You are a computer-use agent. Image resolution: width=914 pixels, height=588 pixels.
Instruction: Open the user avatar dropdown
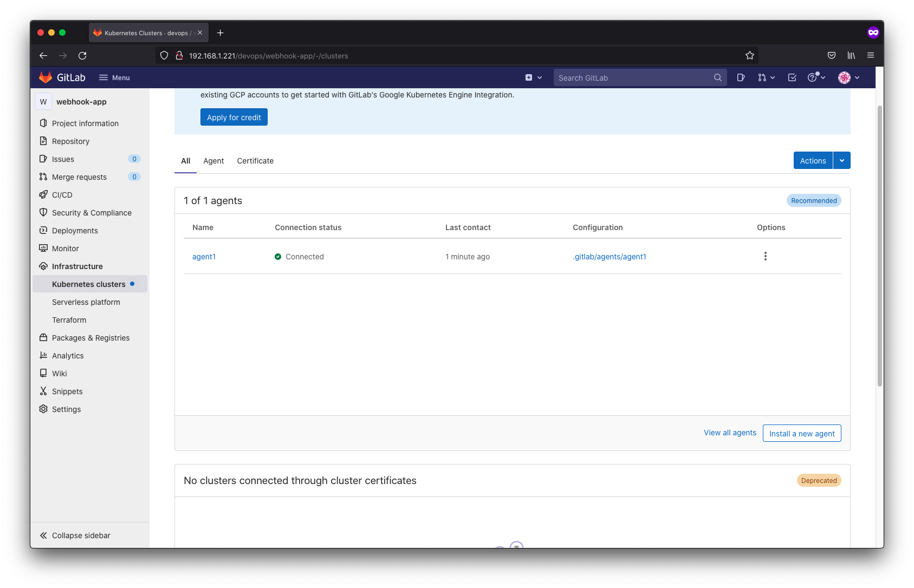[x=848, y=77]
